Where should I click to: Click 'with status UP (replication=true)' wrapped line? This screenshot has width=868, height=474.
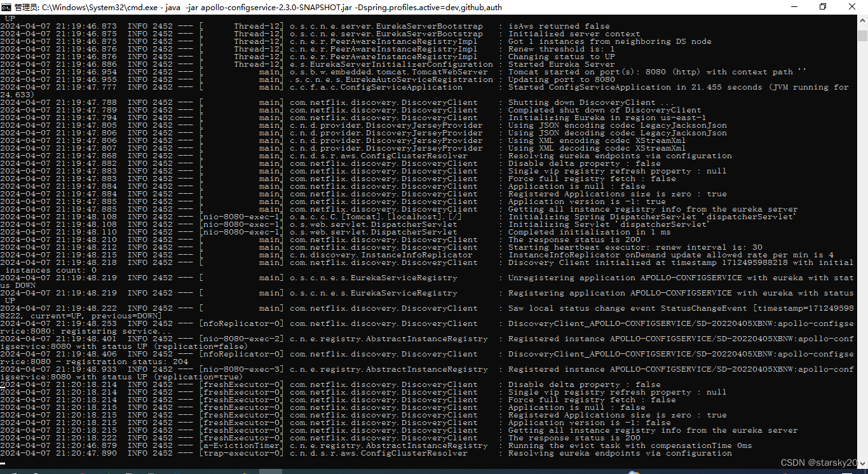tap(122, 377)
